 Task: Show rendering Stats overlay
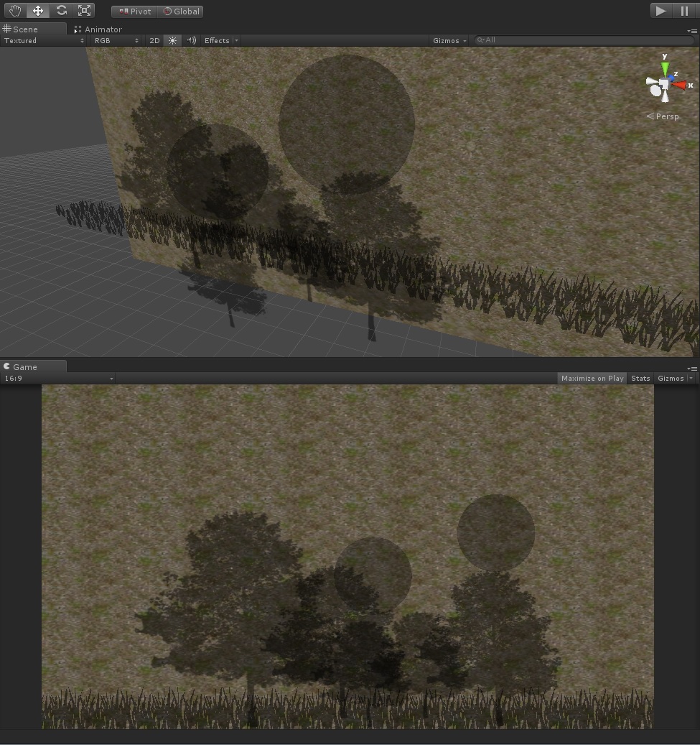click(x=640, y=379)
